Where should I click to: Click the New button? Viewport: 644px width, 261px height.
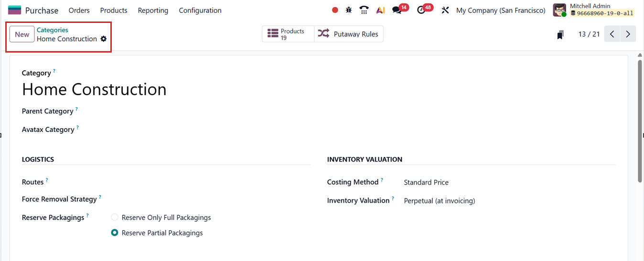22,34
